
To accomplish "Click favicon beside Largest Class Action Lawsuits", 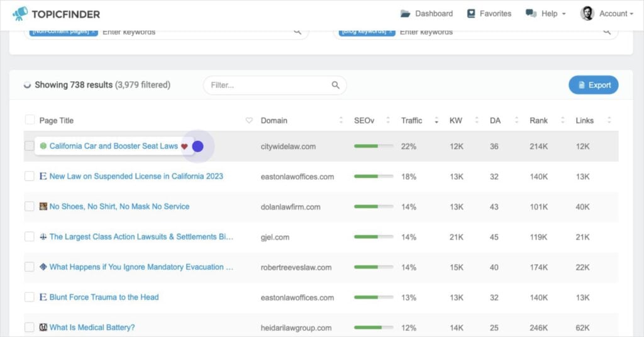I will (43, 237).
